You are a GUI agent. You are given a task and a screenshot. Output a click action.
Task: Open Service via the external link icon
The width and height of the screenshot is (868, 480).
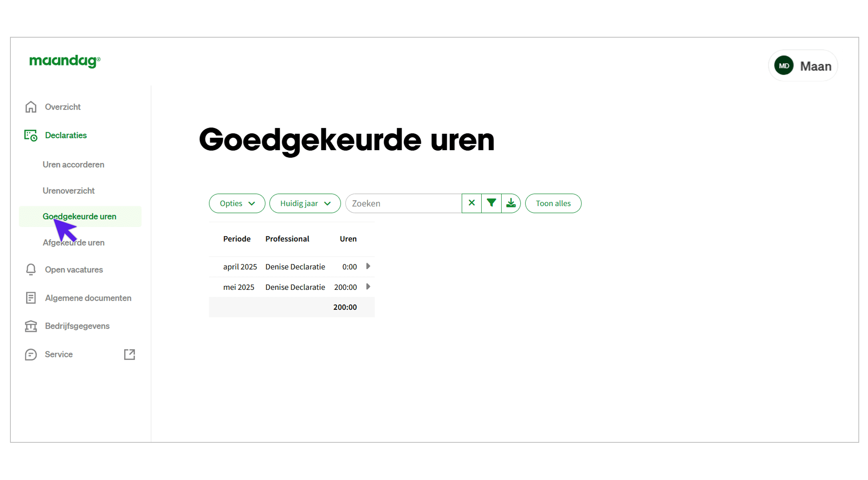pos(129,354)
